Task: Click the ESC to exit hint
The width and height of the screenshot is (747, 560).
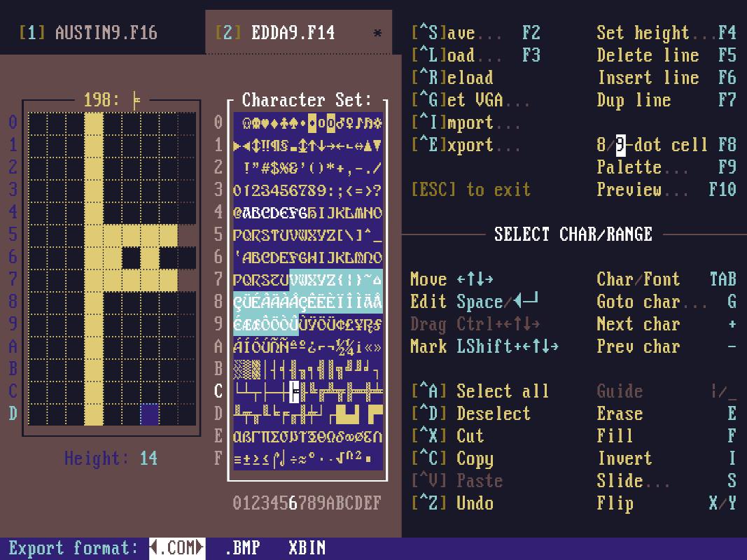Action: [471, 190]
